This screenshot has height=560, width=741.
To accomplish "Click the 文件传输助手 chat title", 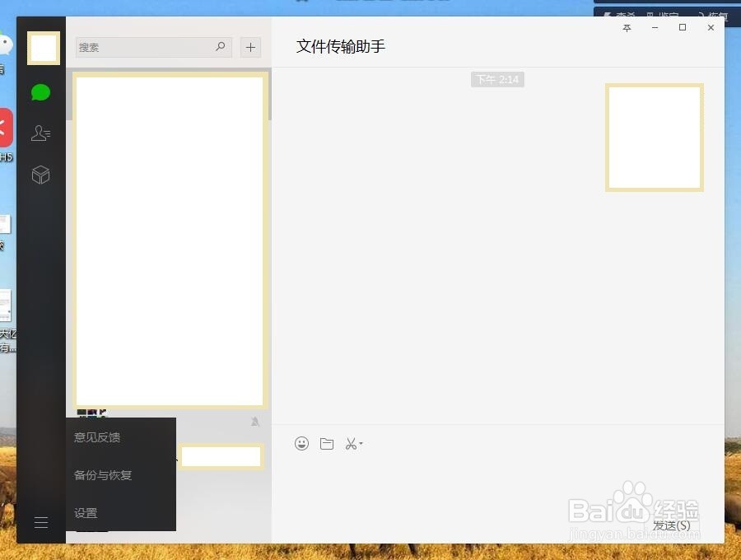I will pos(340,46).
